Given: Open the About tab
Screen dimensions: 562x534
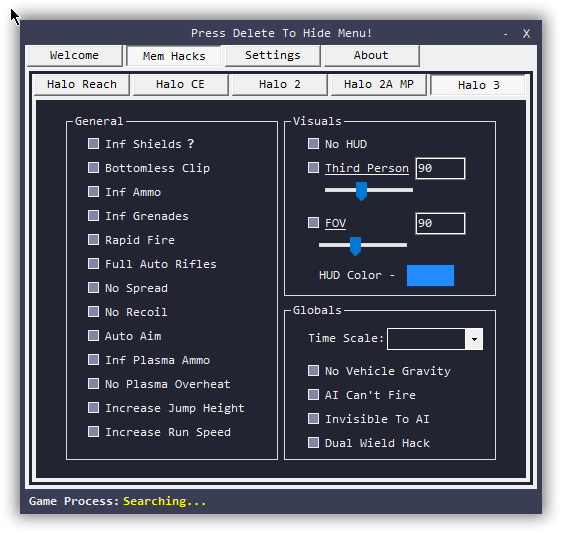Looking at the screenshot, I should [x=371, y=56].
